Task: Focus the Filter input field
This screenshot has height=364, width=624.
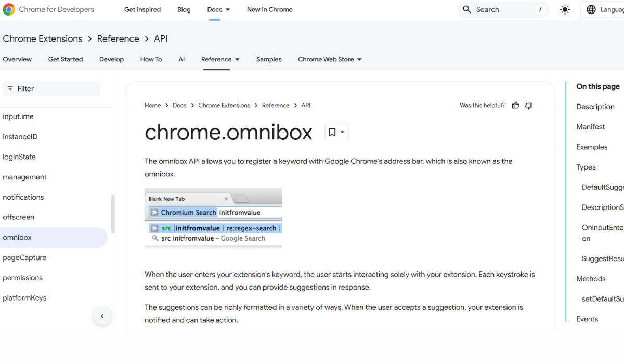Action: [x=51, y=88]
